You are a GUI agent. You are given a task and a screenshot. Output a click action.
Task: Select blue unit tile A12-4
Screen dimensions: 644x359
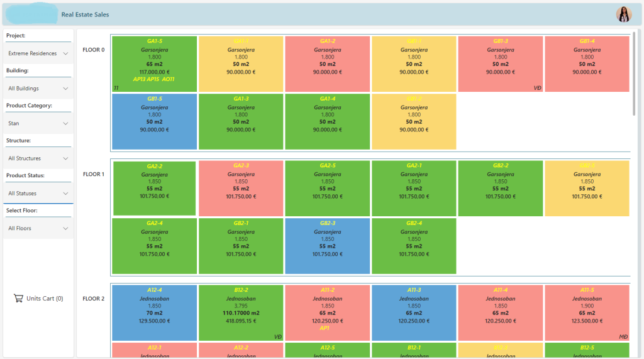coord(154,313)
